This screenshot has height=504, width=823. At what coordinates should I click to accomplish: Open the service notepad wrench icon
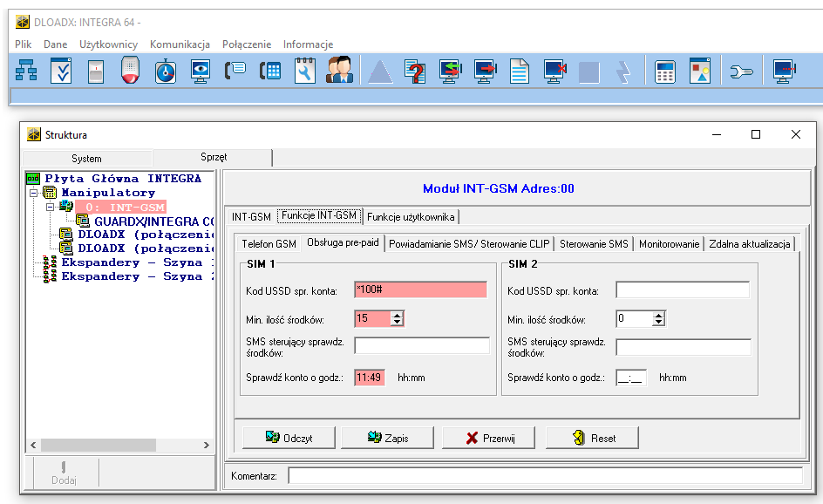pos(305,71)
